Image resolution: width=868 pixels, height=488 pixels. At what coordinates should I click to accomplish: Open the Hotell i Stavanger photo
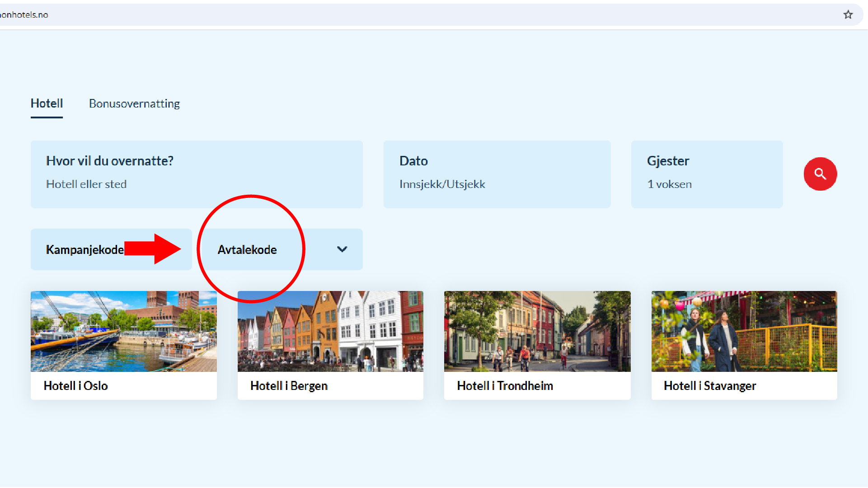744,331
